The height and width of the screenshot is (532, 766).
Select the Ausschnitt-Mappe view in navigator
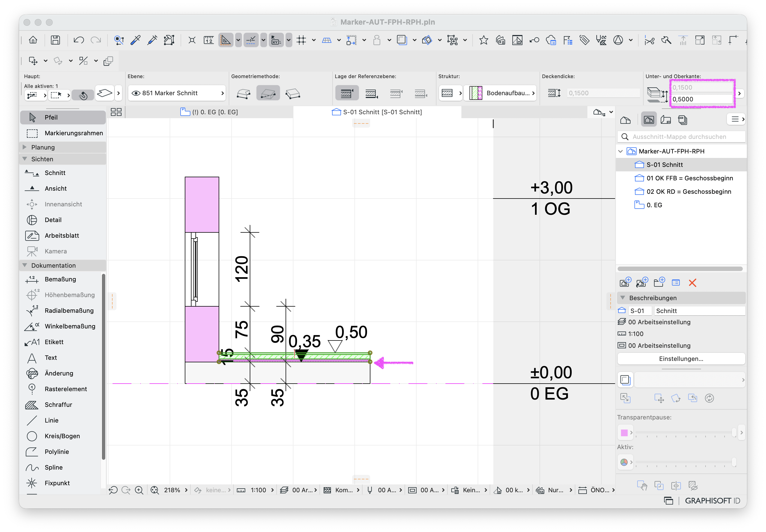tap(648, 120)
